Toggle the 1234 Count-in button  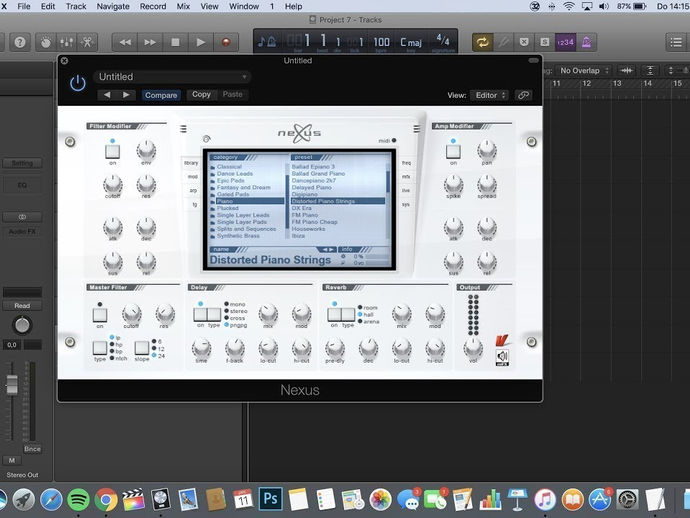pyautogui.click(x=565, y=42)
